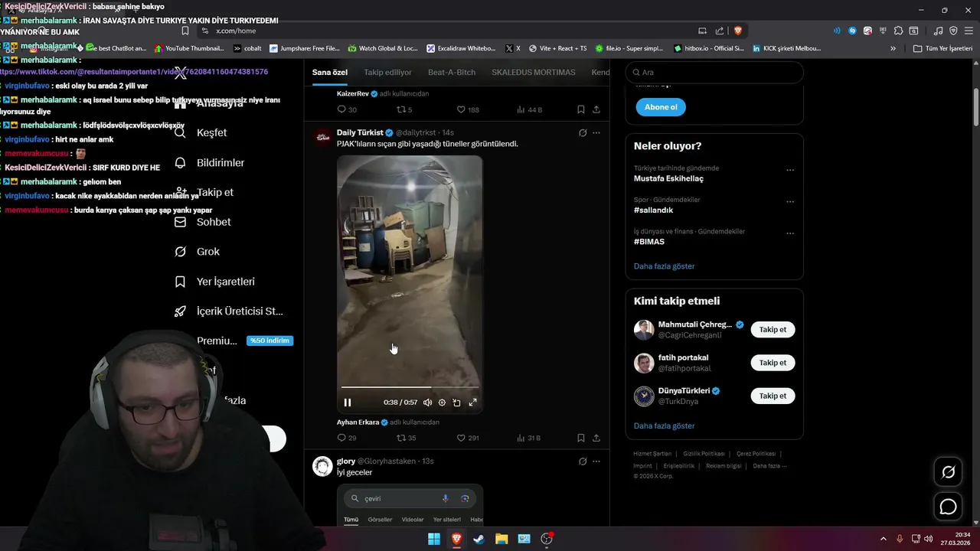
Task: Reply to the Daily Türkist post with 29 replies
Action: [x=347, y=438]
